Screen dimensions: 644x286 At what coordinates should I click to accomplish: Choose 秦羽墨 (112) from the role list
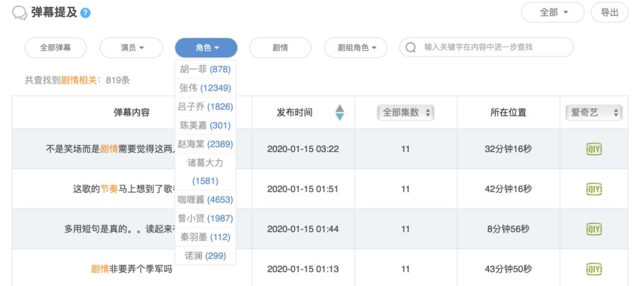pyautogui.click(x=205, y=237)
